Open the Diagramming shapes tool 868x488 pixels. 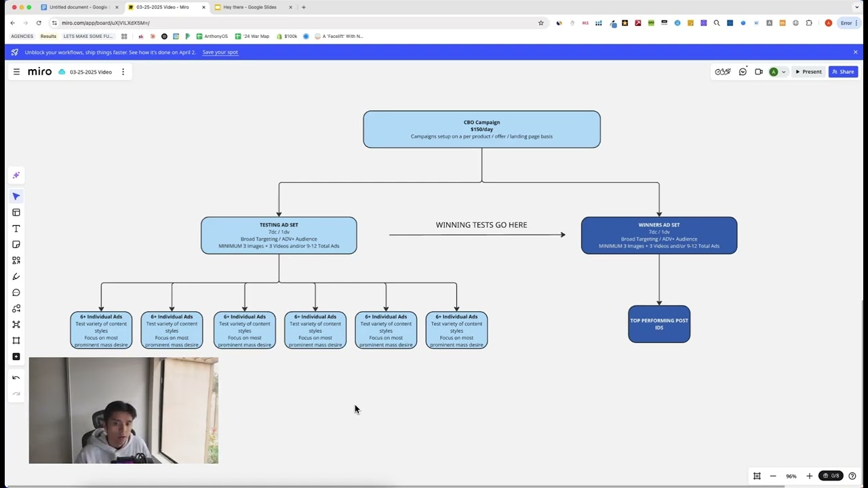pos(16,308)
